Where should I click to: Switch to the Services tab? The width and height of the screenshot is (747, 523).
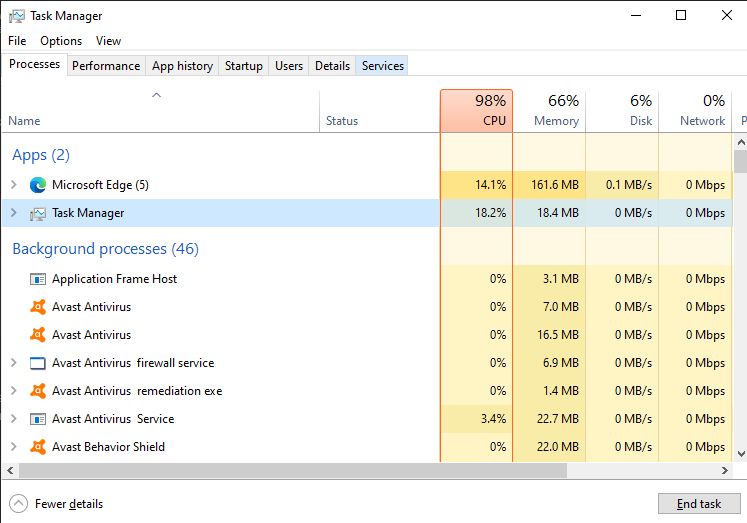tap(383, 66)
